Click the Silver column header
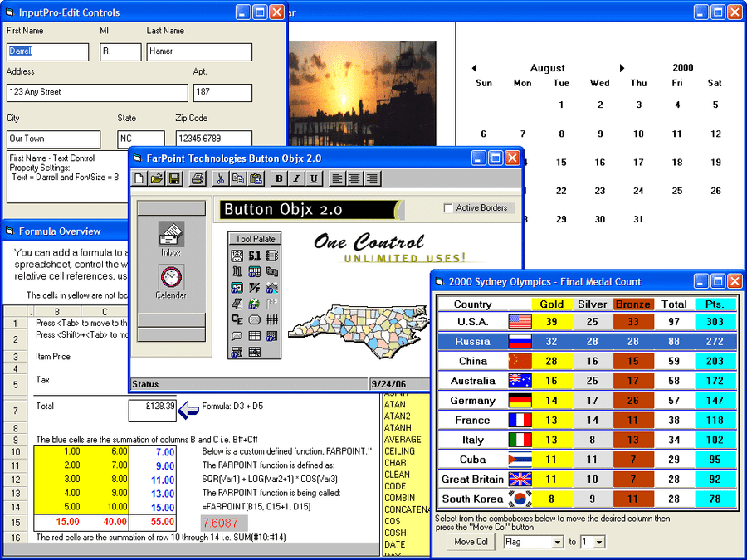 592,304
